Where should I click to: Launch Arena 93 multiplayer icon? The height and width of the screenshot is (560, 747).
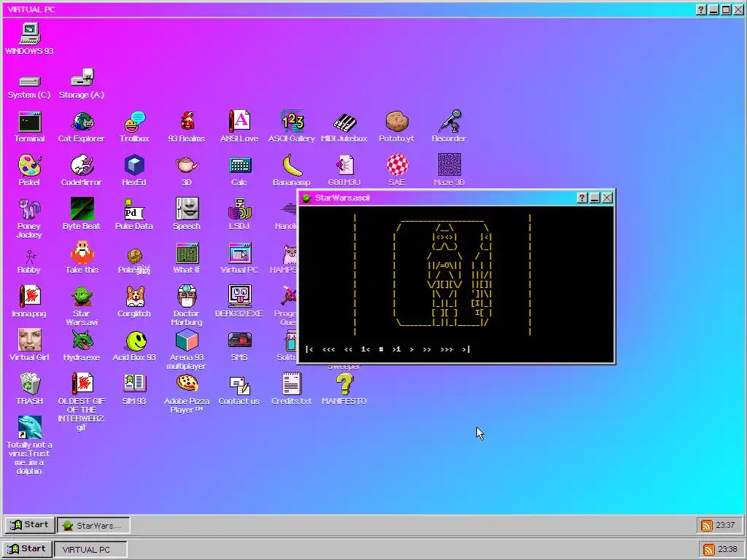point(187,341)
